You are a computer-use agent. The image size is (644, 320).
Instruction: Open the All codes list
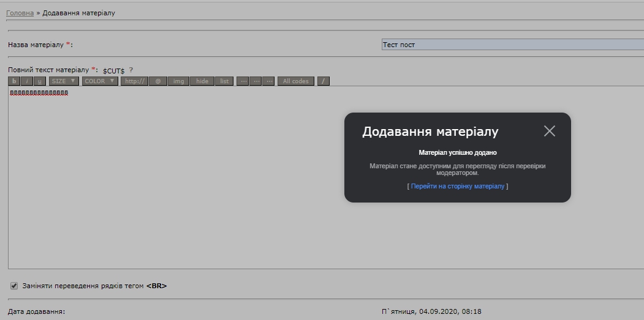click(296, 81)
